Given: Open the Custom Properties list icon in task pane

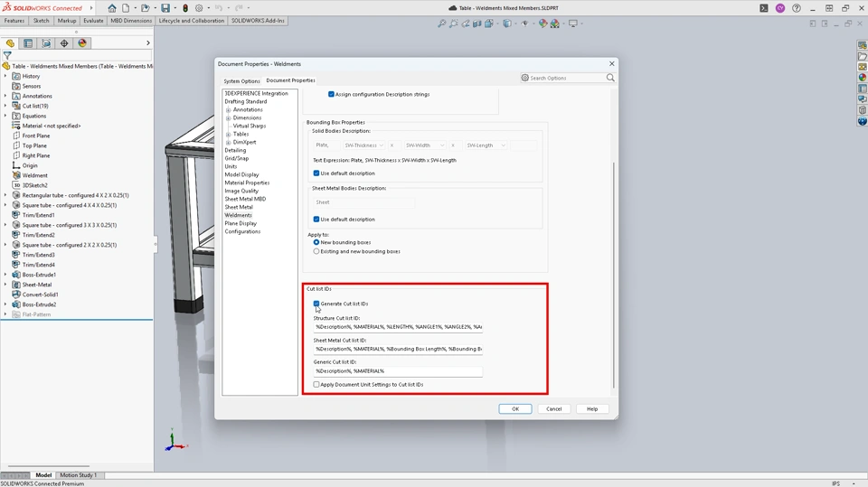Looking at the screenshot, I should (862, 89).
